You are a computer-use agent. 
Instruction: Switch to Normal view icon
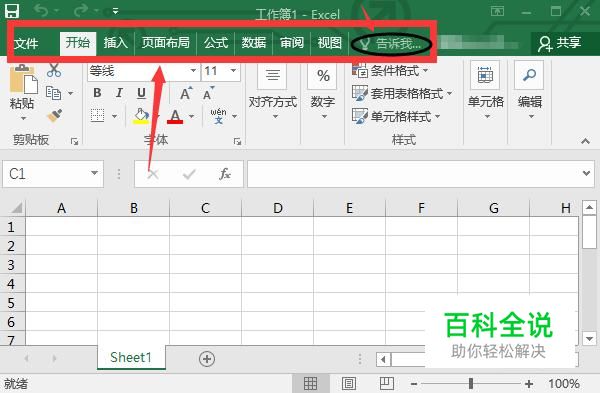coord(310,383)
